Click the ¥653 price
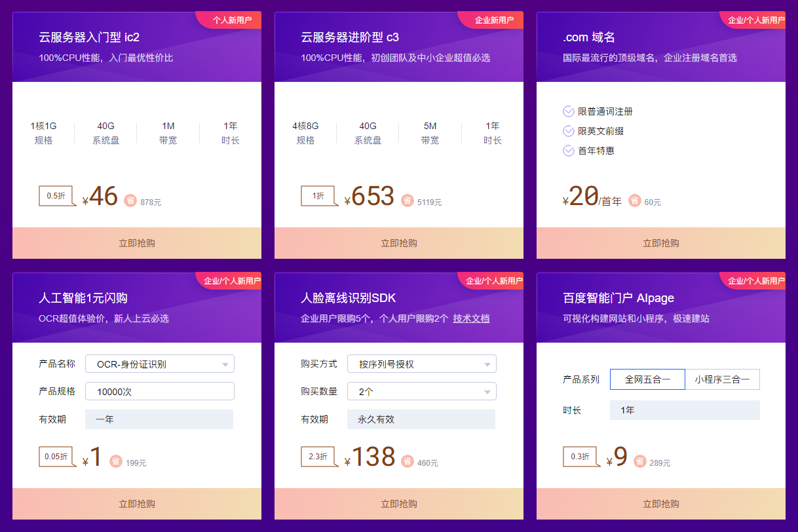The image size is (798, 532). (x=370, y=197)
